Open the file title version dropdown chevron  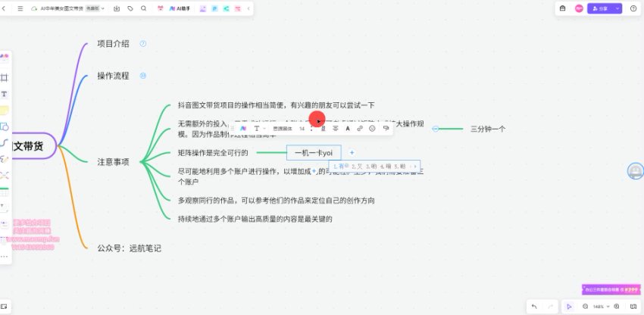105,8
